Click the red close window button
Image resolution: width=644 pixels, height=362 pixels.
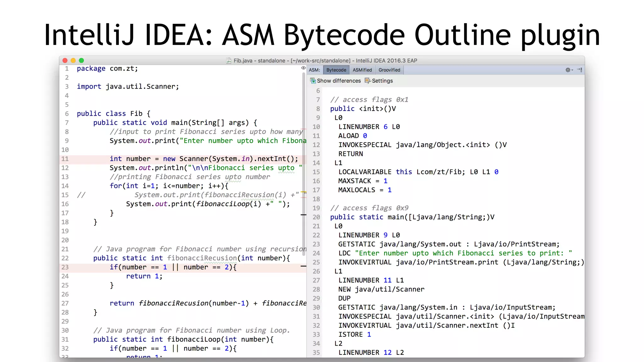(65, 60)
